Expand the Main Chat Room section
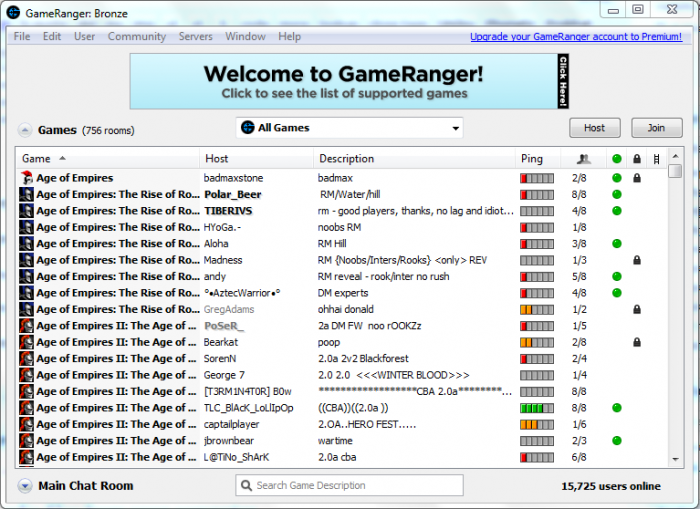 click(25, 486)
